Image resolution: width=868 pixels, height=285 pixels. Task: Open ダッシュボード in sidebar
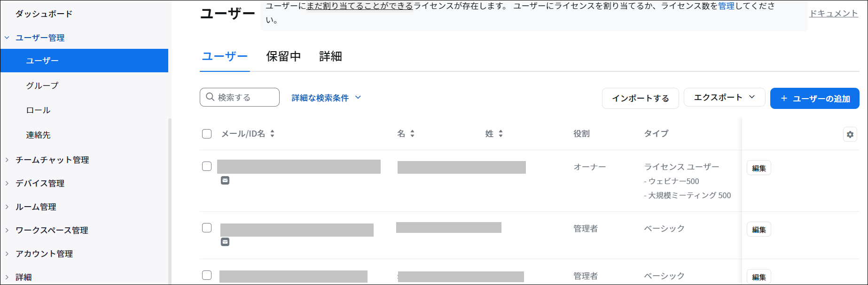tap(44, 14)
